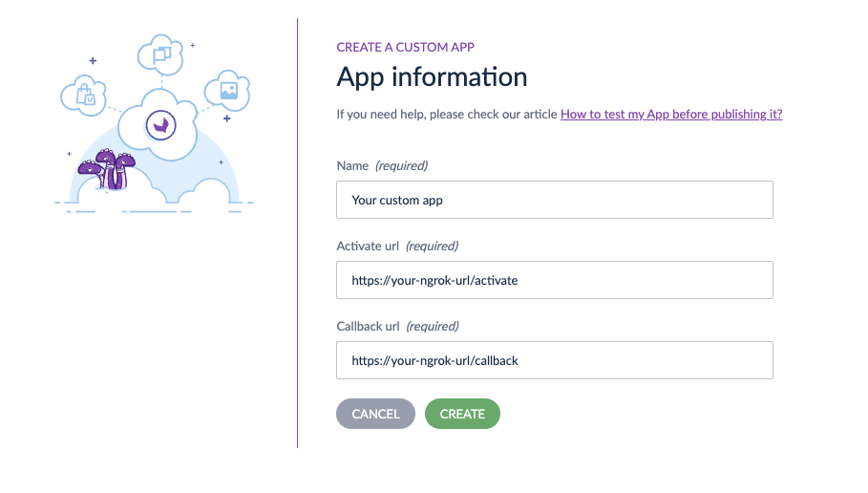
Task: Click the plus sign above shopping bags cloud
Action: click(93, 60)
